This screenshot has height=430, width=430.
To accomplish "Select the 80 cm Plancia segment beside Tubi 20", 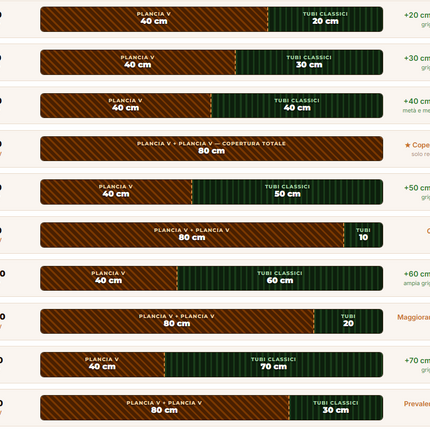I will (177, 321).
